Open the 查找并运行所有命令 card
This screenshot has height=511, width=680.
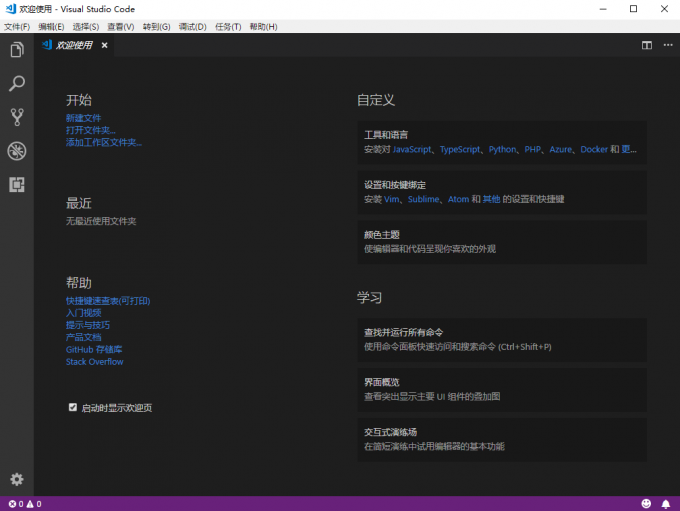pos(502,340)
